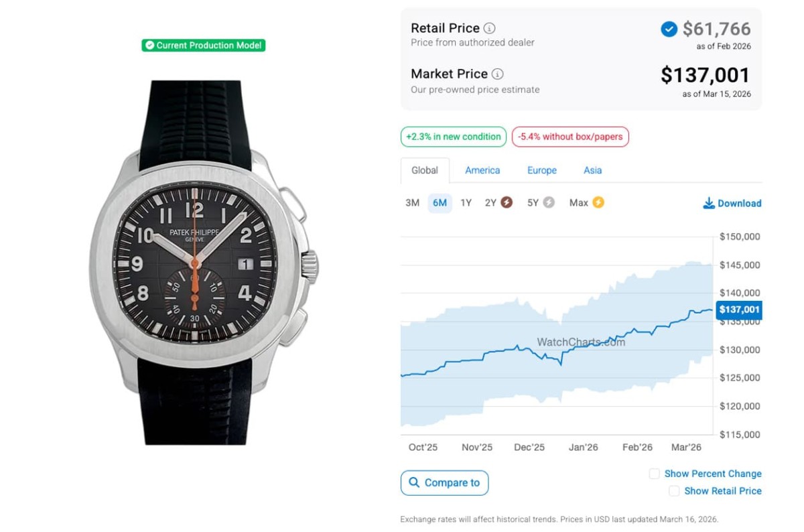Select the 1Y time range
Screen dimensions: 804x532
coord(466,202)
